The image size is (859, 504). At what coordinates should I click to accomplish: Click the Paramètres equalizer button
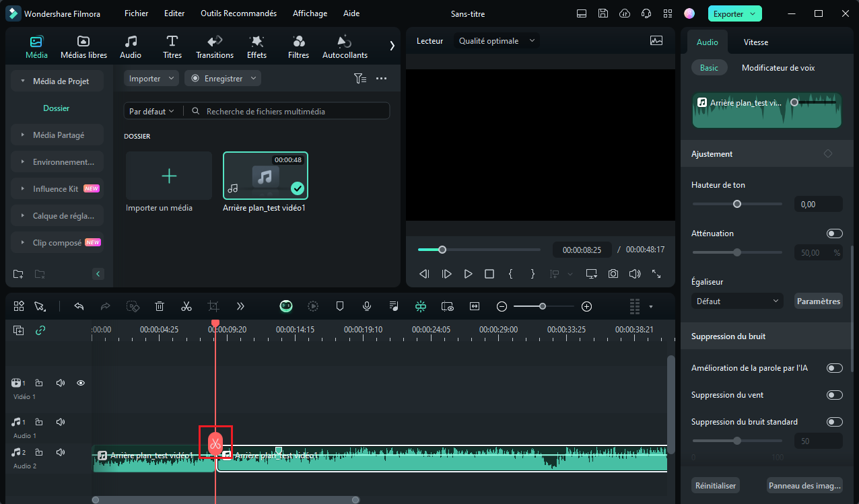pyautogui.click(x=819, y=301)
